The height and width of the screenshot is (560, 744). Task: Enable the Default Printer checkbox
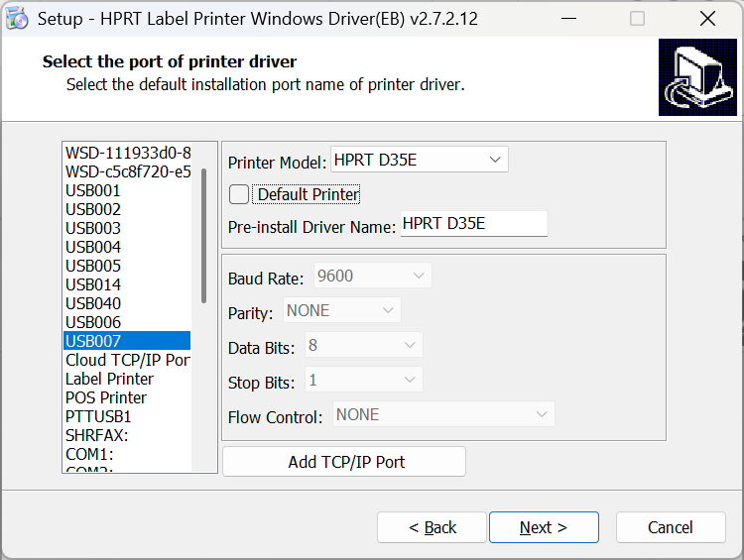point(239,194)
